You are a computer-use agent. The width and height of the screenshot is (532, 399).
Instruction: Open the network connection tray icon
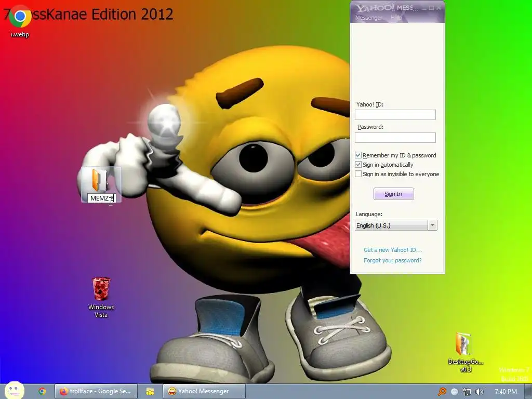[x=467, y=392]
